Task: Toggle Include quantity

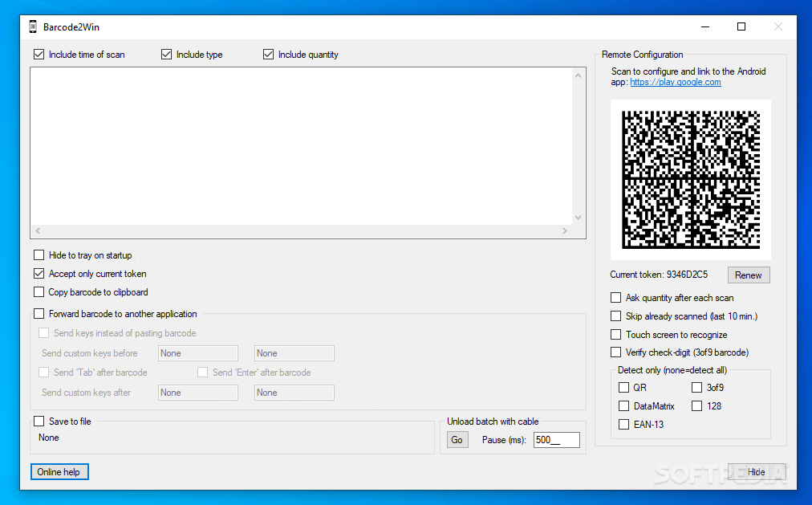Action: [268, 54]
